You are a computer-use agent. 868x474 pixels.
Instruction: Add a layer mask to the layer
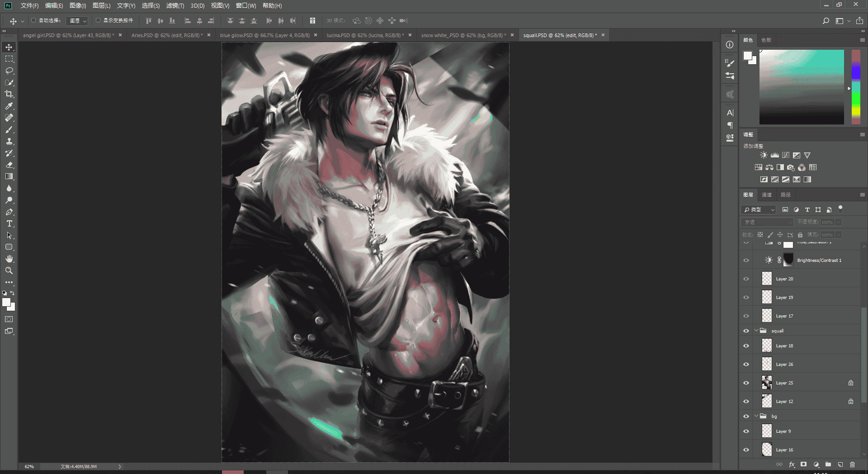803,465
